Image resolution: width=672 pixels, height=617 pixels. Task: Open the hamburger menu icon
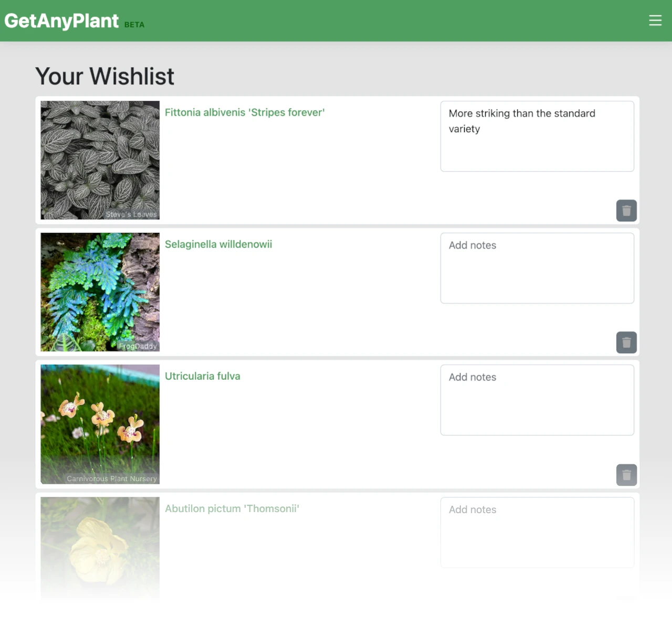pyautogui.click(x=655, y=20)
